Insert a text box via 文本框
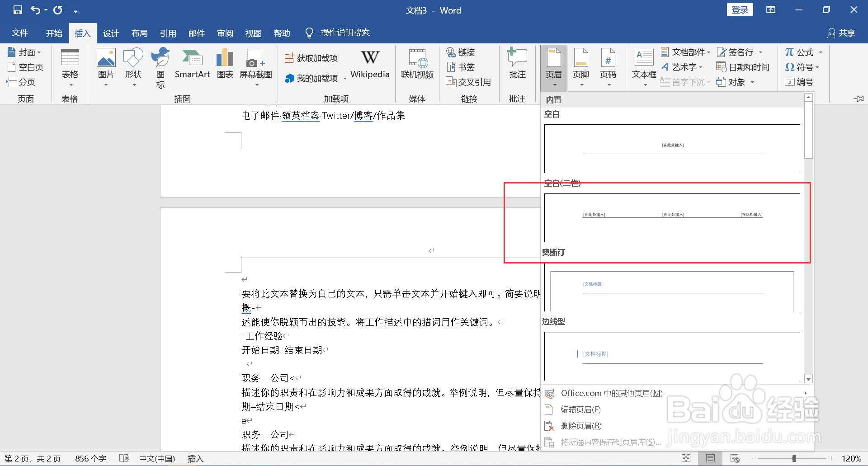Viewport: 868px width, 466px height. click(643, 66)
